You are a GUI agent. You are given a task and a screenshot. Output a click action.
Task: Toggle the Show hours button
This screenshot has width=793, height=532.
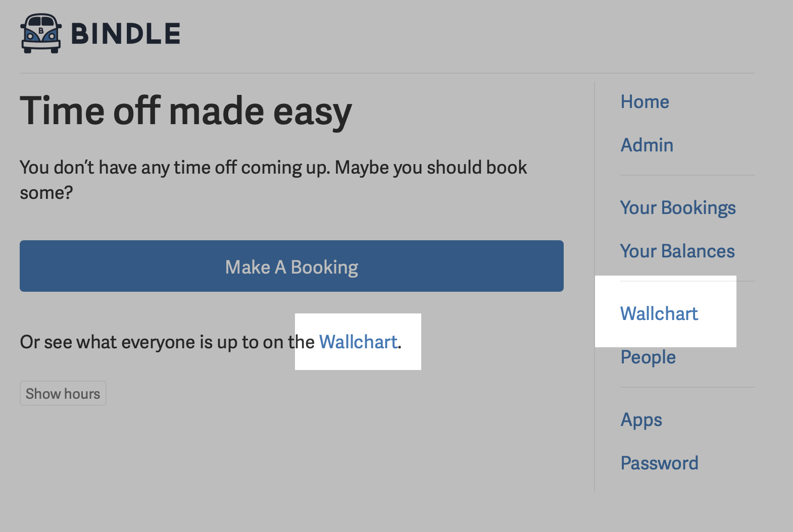click(63, 394)
